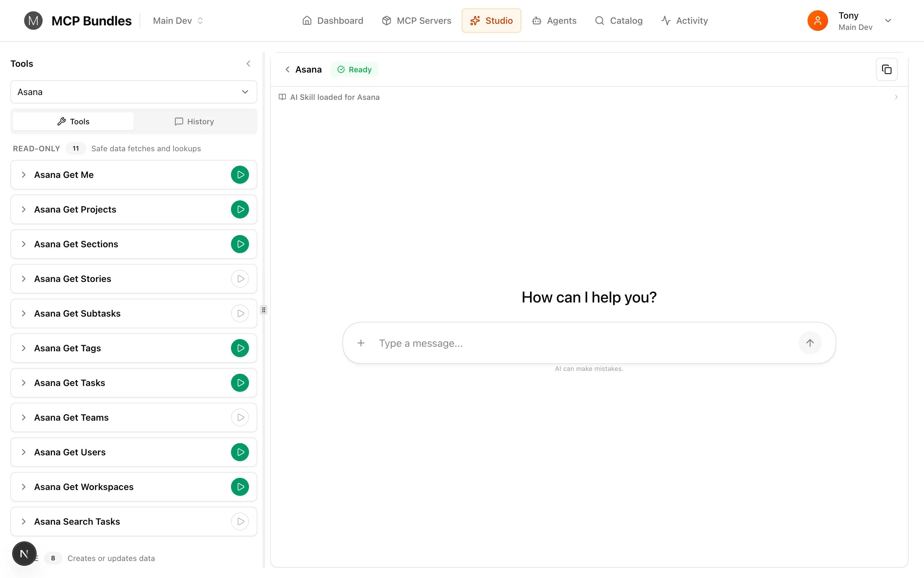The height and width of the screenshot is (578, 924).
Task: Run the Asana Get Tasks tool
Action: point(240,383)
